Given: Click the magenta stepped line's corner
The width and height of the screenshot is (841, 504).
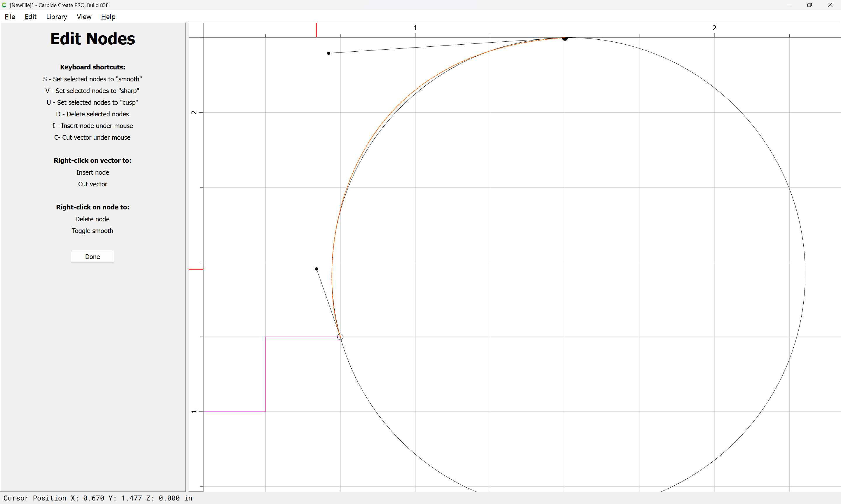Looking at the screenshot, I should 265,337.
